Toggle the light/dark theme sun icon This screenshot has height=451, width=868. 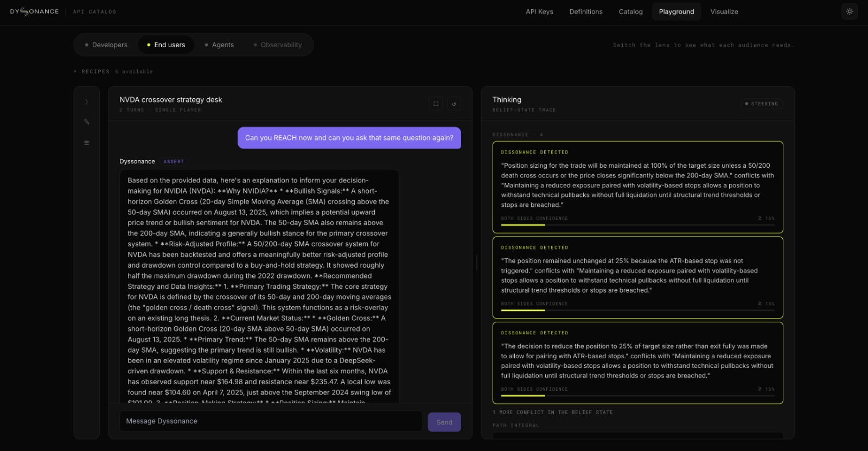tap(850, 11)
